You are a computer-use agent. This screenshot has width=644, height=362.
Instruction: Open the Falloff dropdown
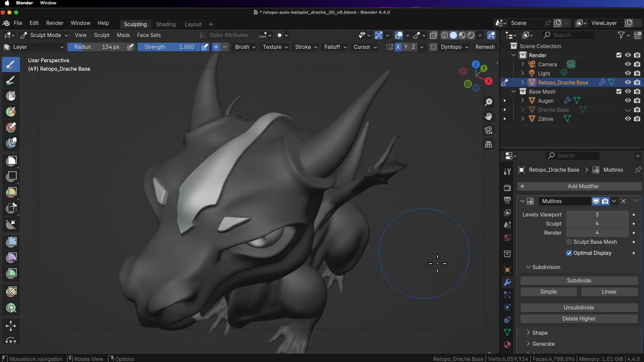(335, 47)
